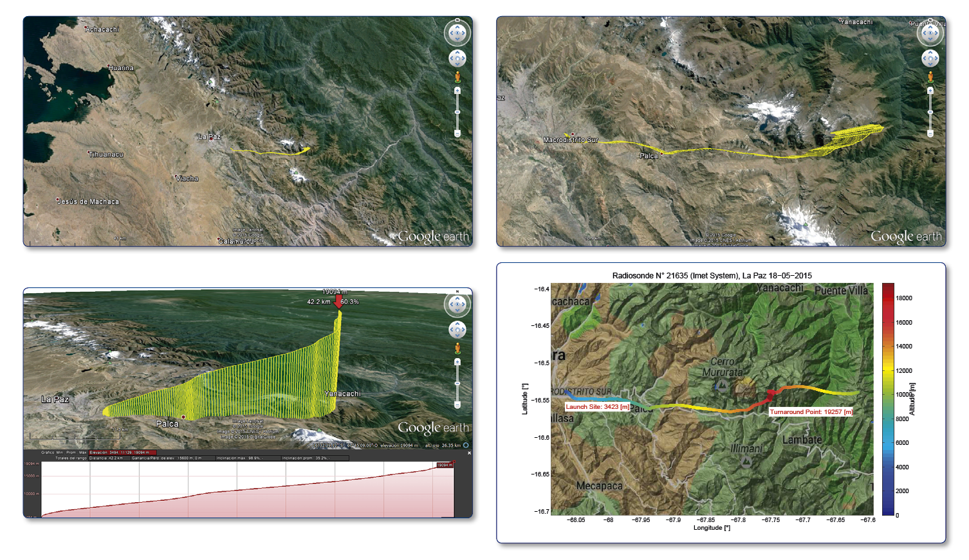Zoom in using the plus button on the Huarina map

[x=457, y=91]
